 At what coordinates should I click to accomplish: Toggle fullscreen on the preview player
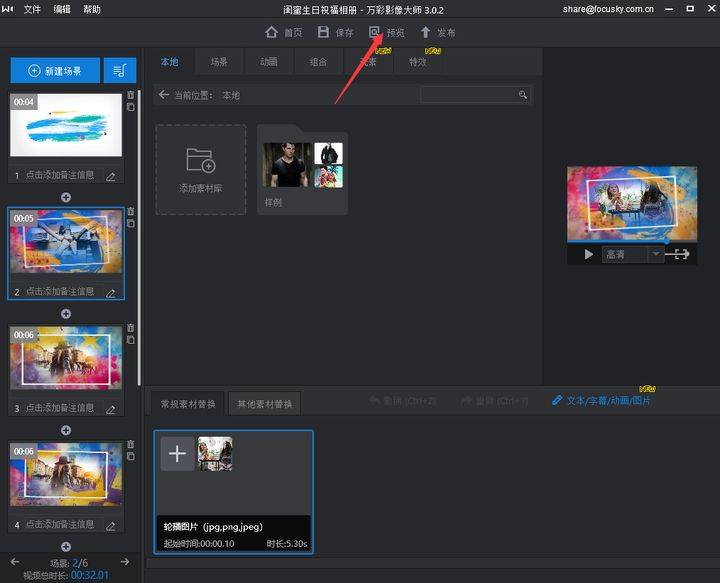(x=681, y=254)
